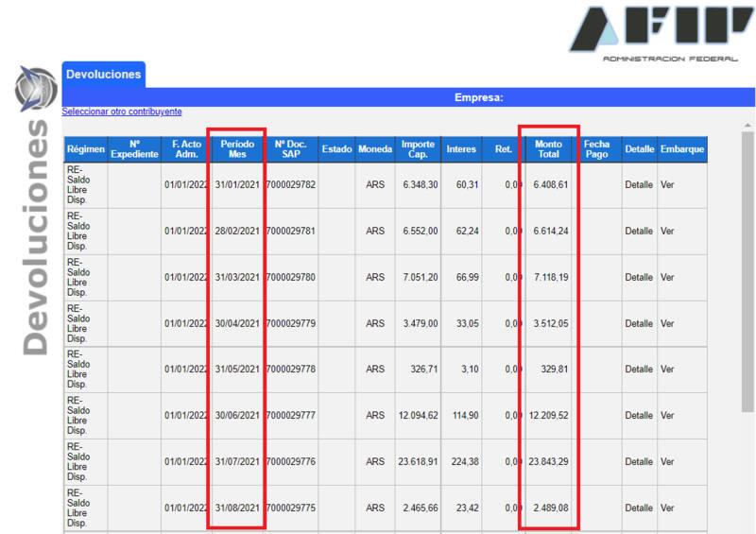Image resolution: width=756 pixels, height=534 pixels.
Task: Open Detalle for document 7000029780
Action: pos(638,278)
